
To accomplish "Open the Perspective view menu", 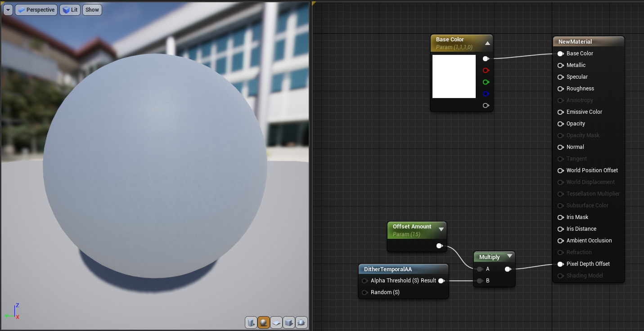I will pos(36,10).
